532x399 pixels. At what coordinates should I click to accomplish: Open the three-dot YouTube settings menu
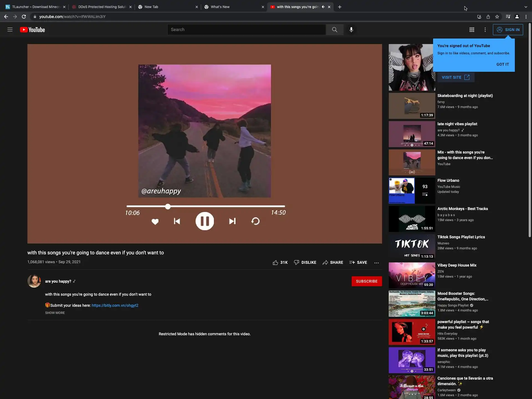[x=485, y=30]
